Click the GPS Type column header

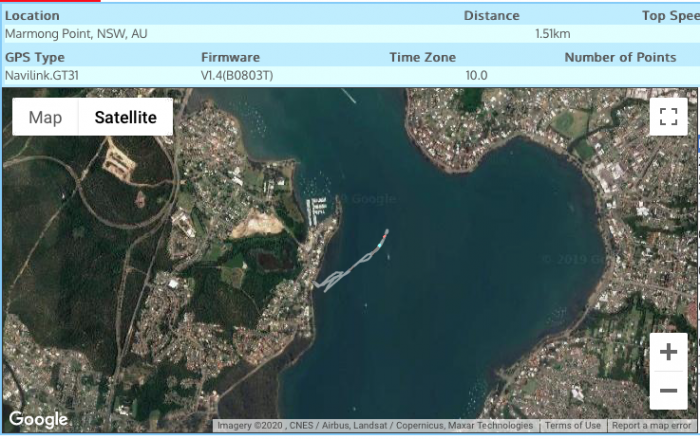[35, 57]
